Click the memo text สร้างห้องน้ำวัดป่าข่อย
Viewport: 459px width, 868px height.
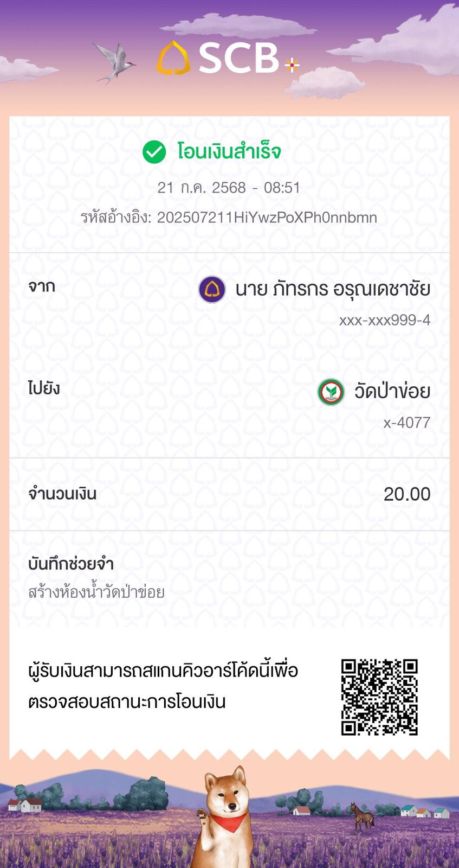click(96, 591)
